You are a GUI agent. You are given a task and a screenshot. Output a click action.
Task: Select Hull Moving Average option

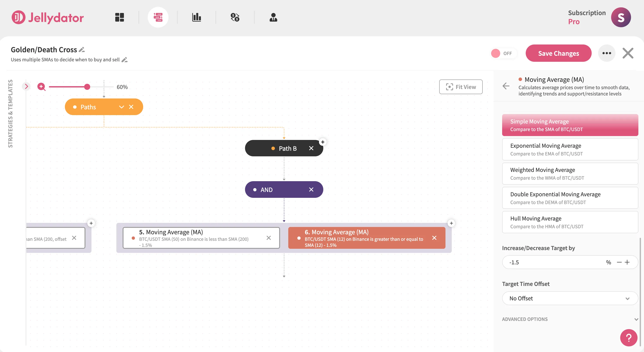pyautogui.click(x=570, y=222)
